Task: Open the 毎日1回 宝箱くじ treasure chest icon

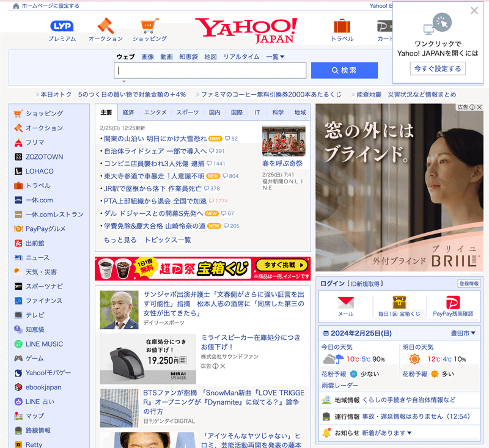Action: click(399, 303)
